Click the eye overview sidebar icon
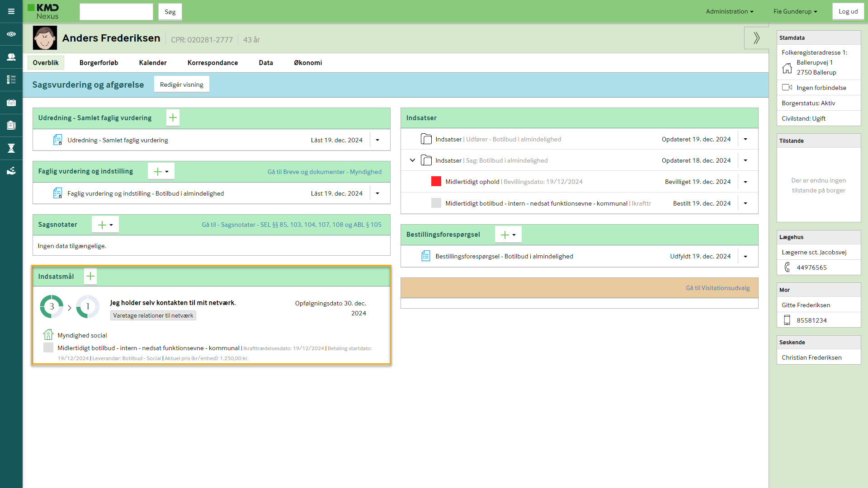Viewport: 868px width, 488px height. click(11, 34)
